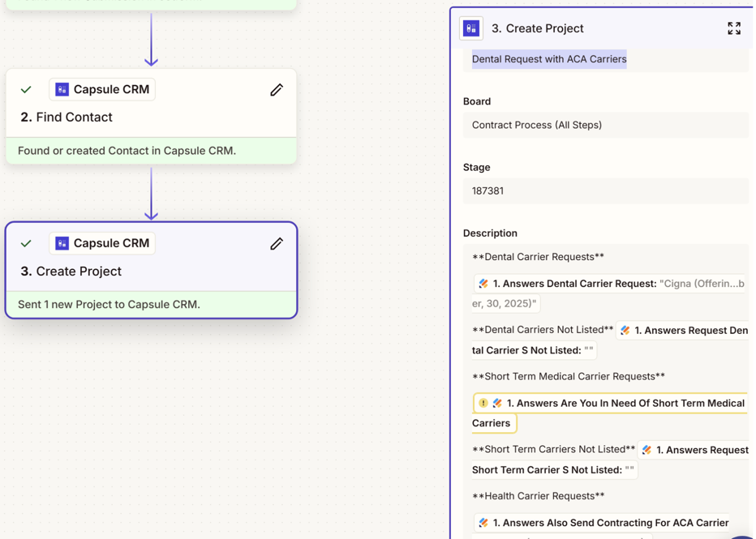
Task: Open the Stage field showing 187381
Action: (604, 191)
